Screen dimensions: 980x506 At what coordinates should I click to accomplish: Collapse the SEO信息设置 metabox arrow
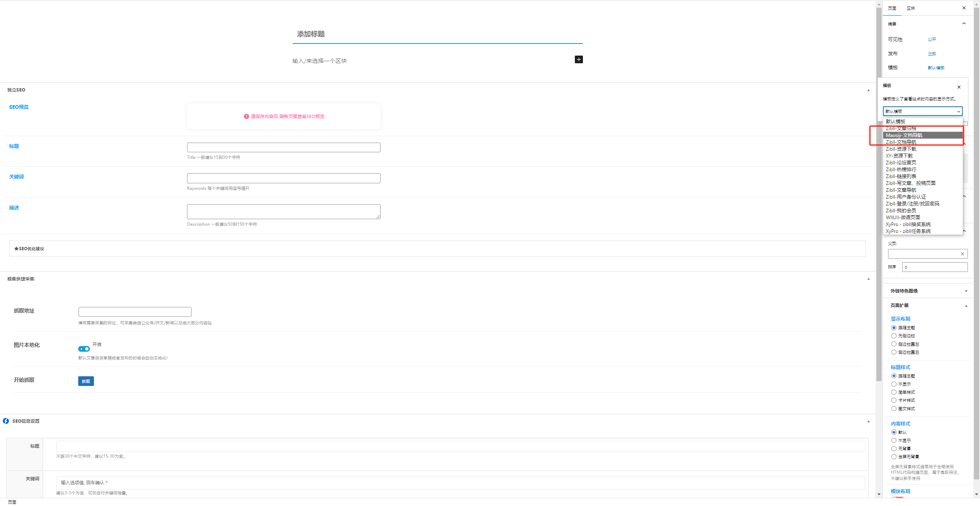(x=868, y=421)
